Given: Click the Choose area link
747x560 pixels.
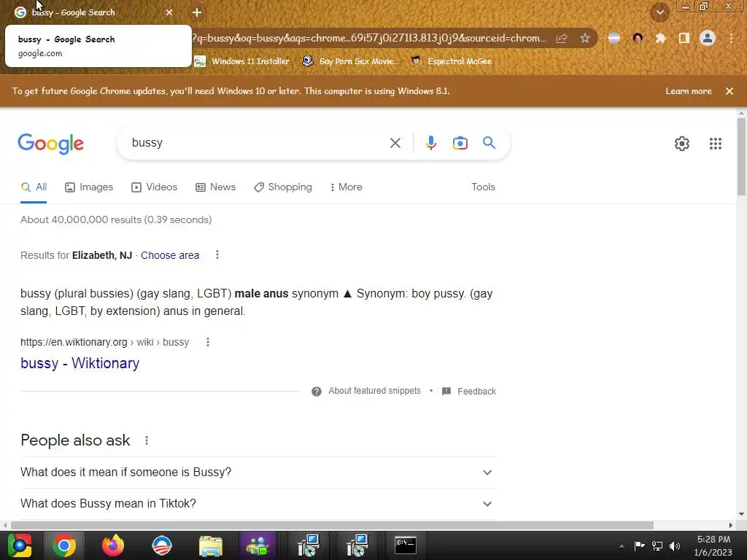Looking at the screenshot, I should 169,255.
